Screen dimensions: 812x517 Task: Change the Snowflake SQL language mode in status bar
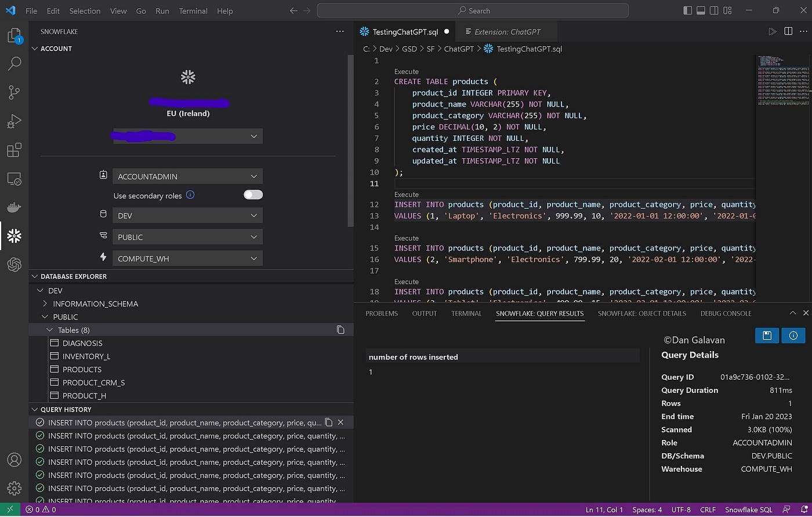[748, 509]
